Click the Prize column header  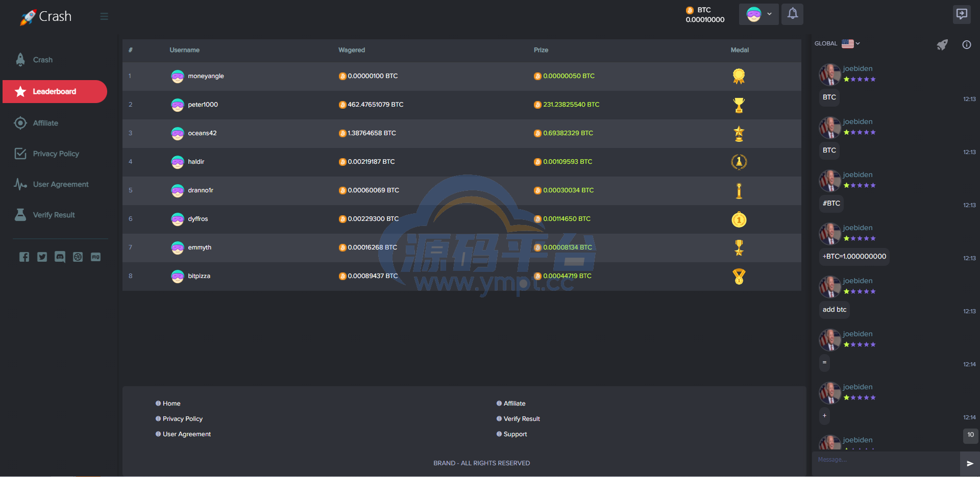tap(541, 50)
